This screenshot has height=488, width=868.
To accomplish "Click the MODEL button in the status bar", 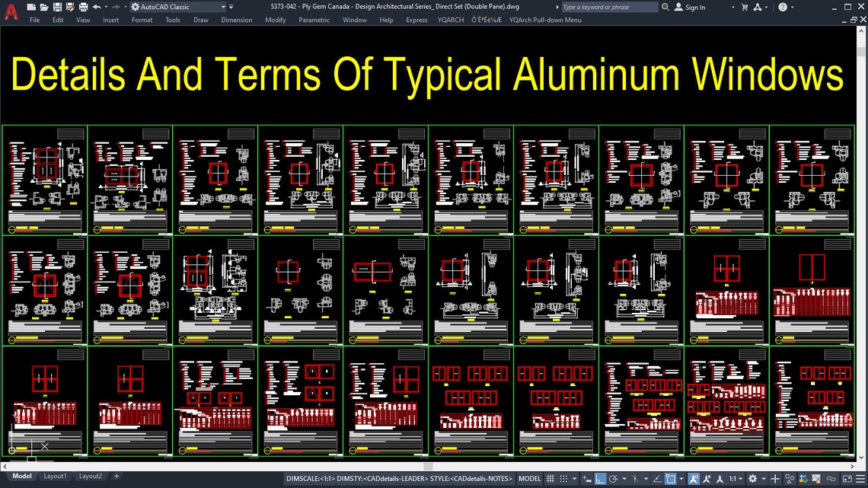I will (529, 480).
